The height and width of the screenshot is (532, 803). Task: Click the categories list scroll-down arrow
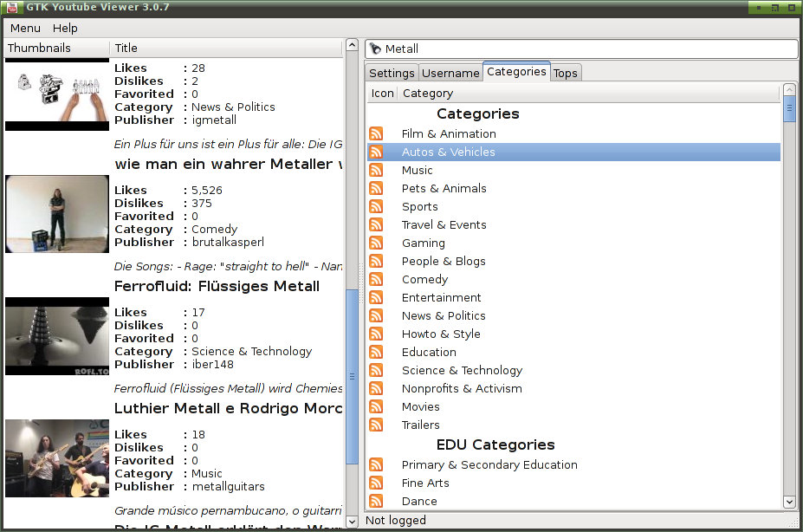coord(789,502)
